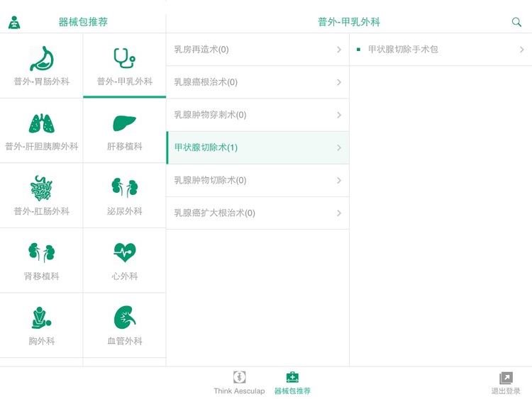Click the 胸外科 label
This screenshot has width=532, height=399.
pyautogui.click(x=42, y=341)
